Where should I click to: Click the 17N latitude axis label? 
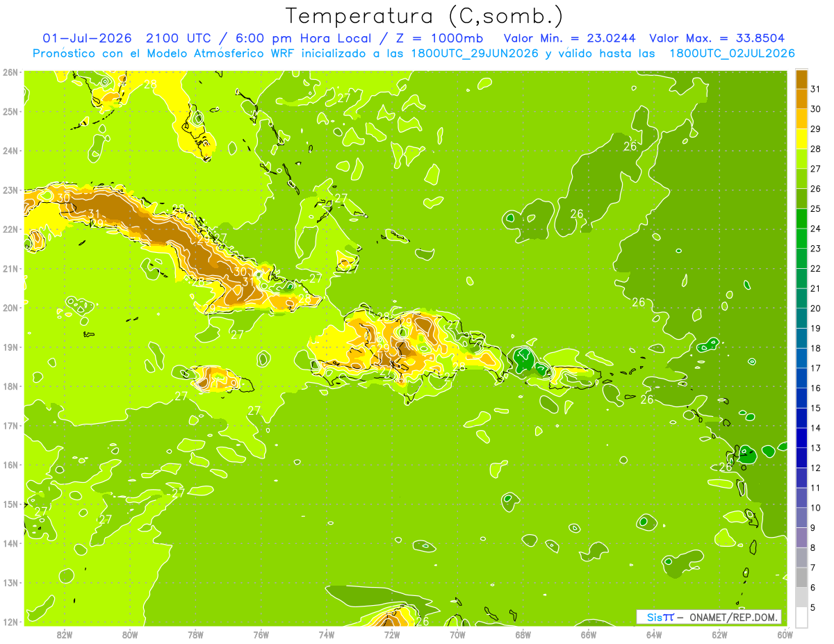[x=10, y=425]
